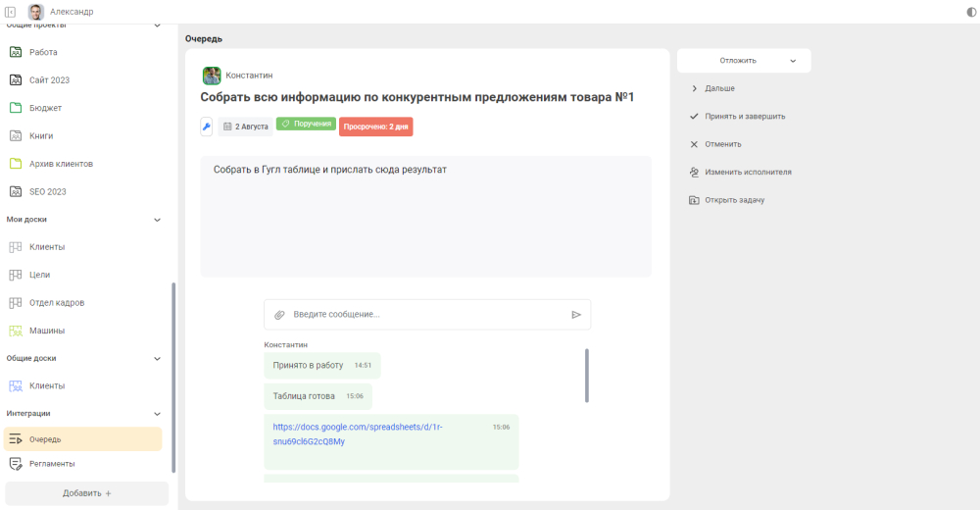Click the message input field
Image resolution: width=980 pixels, height=510 pixels.
tap(427, 315)
